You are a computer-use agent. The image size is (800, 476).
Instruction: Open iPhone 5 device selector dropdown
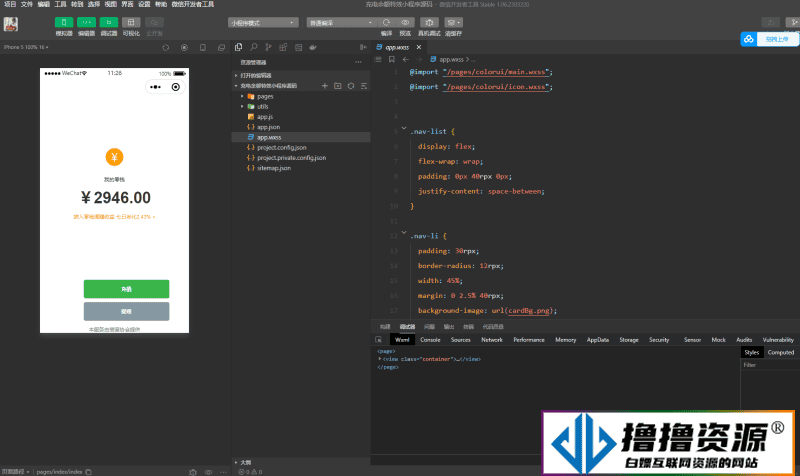(x=26, y=47)
